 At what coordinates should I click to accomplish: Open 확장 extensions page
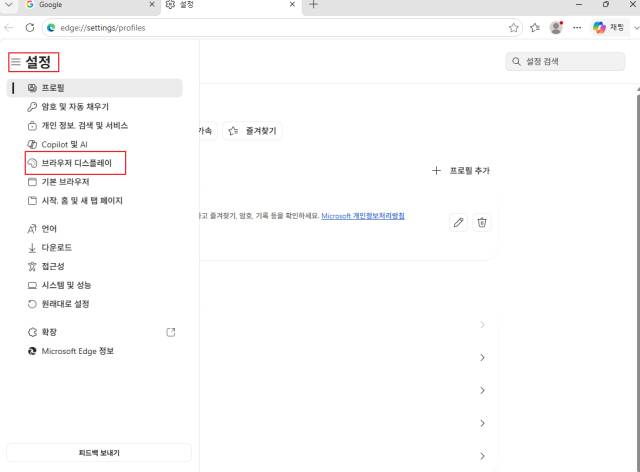pyautogui.click(x=42, y=332)
